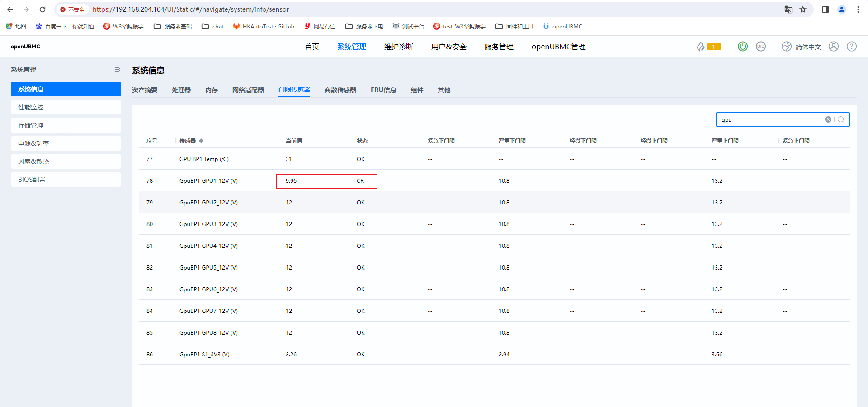The image size is (868, 407).
Task: Switch to 网络适配器 tab
Action: coord(248,90)
